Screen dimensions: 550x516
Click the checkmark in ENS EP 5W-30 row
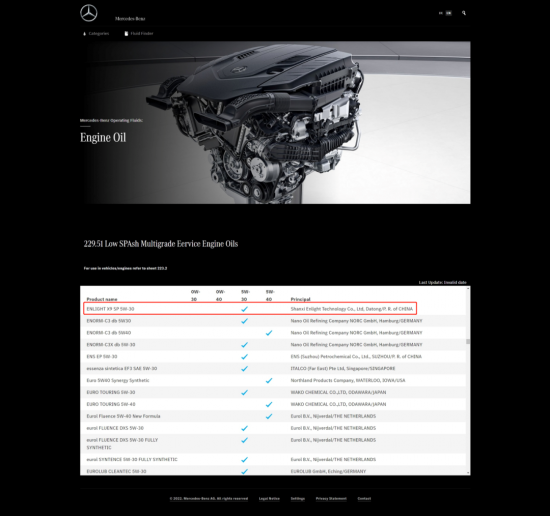pos(244,356)
